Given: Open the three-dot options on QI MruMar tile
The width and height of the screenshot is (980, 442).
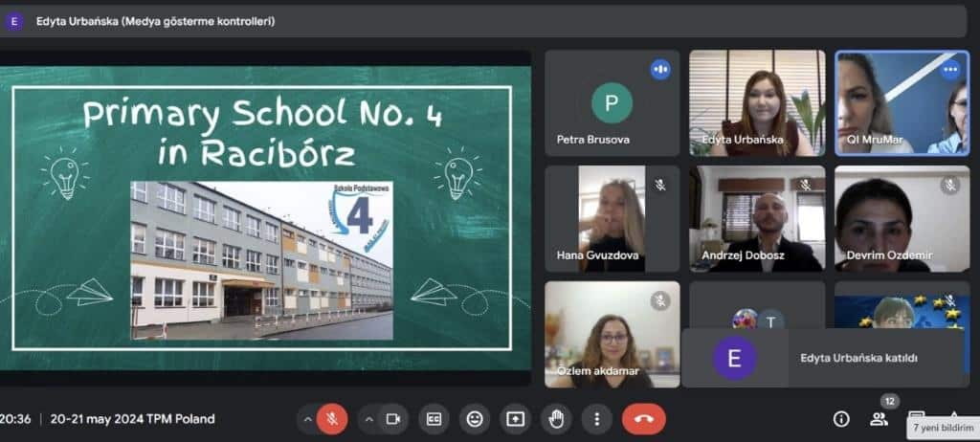Looking at the screenshot, I should 949,70.
